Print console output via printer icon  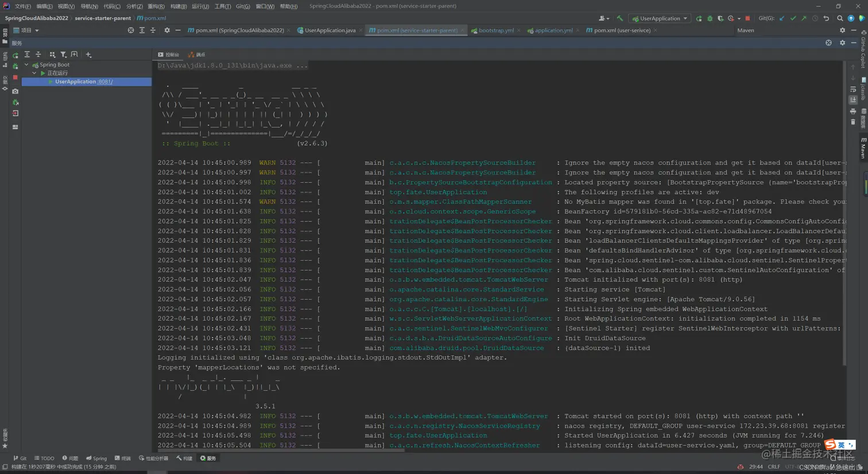point(853,111)
